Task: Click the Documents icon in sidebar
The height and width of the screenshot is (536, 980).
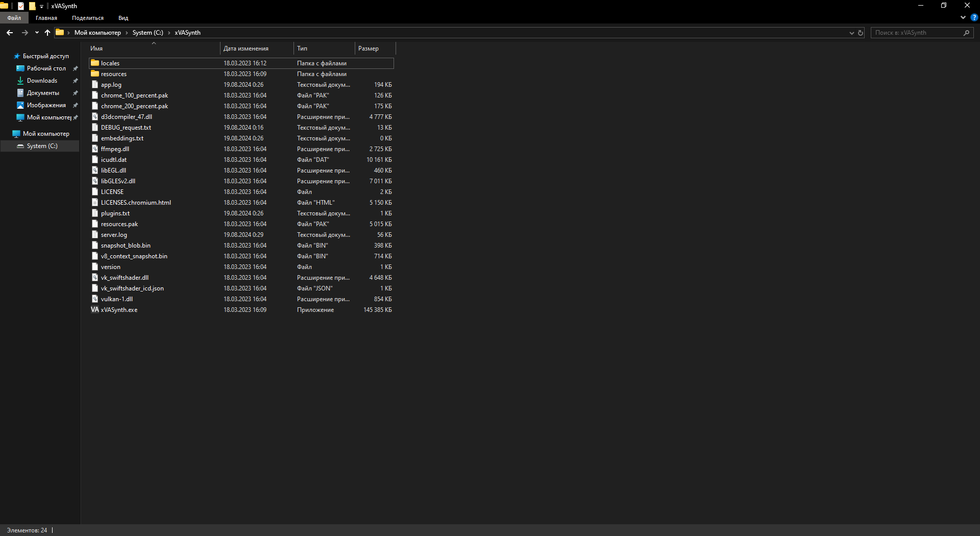Action: pos(20,93)
